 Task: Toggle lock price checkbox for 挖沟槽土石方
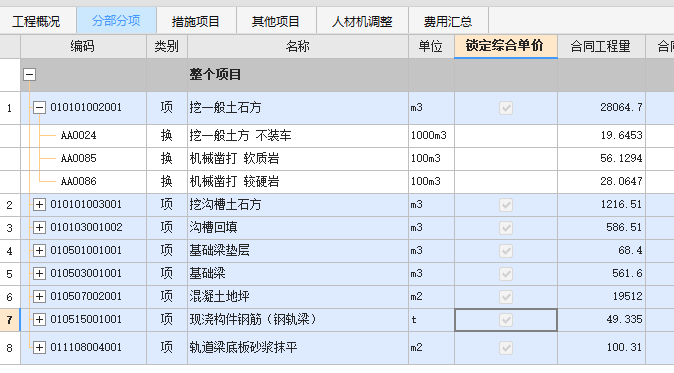pyautogui.click(x=506, y=205)
